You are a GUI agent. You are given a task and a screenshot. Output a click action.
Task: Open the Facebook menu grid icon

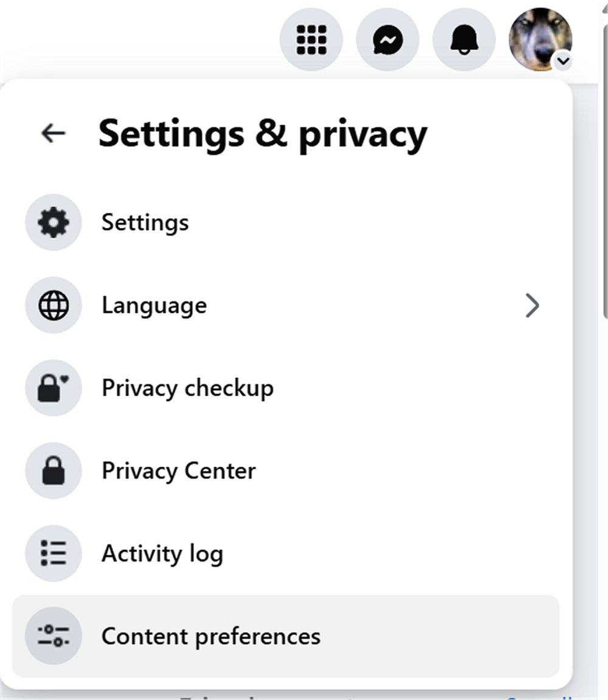point(311,40)
